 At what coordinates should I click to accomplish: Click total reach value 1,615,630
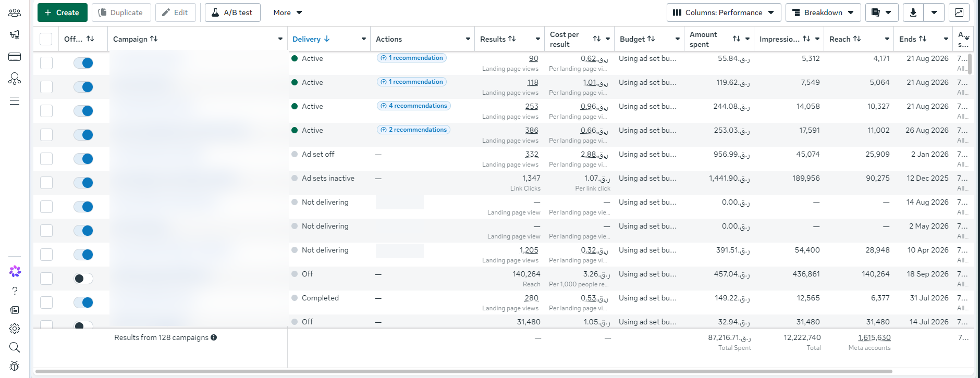[874, 337]
